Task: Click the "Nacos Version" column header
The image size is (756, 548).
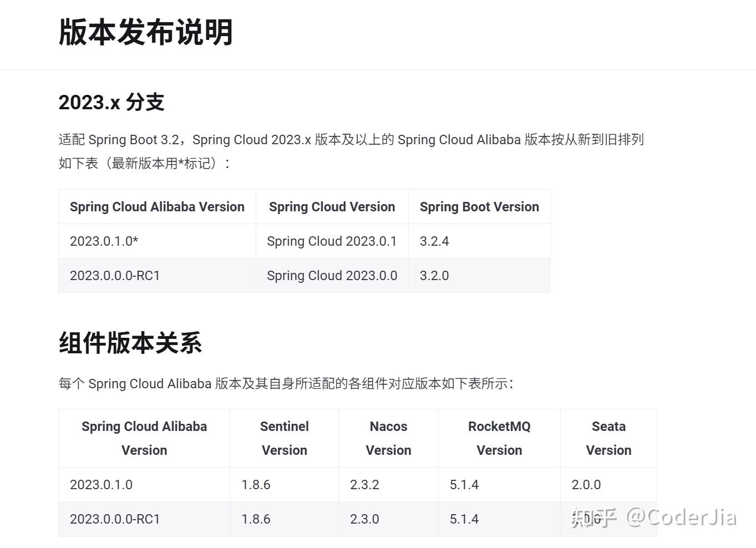Action: tap(388, 438)
